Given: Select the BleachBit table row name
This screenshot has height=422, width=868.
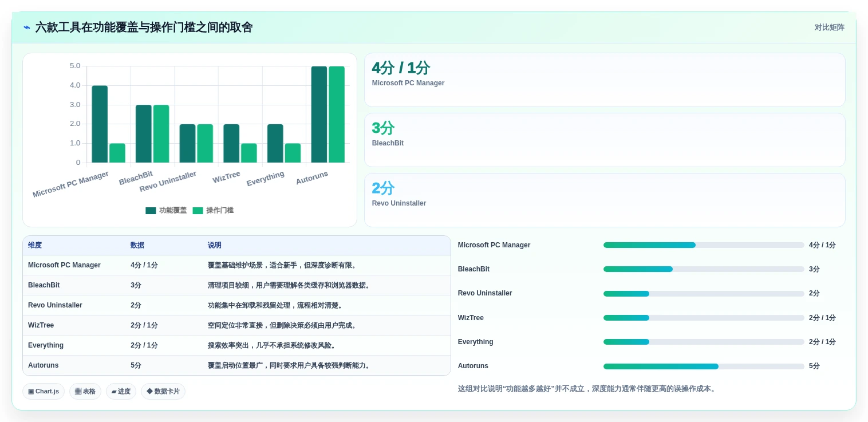Looking at the screenshot, I should (x=44, y=285).
